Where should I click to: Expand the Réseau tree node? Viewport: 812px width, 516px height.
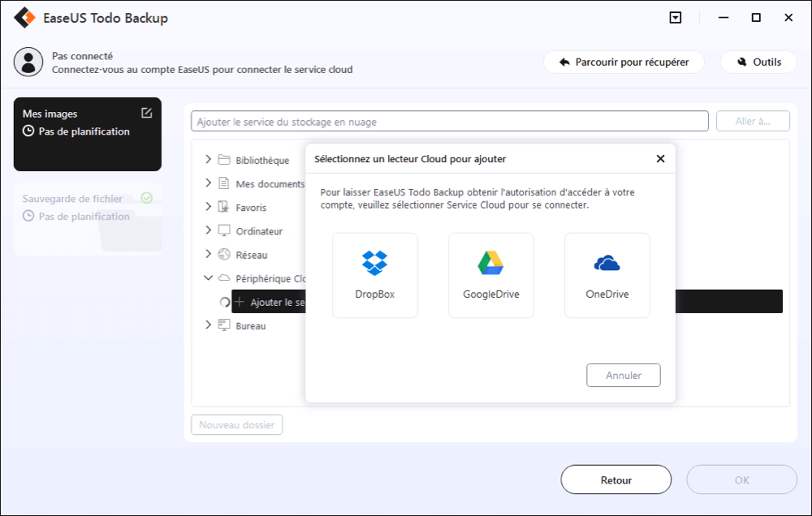pyautogui.click(x=208, y=254)
